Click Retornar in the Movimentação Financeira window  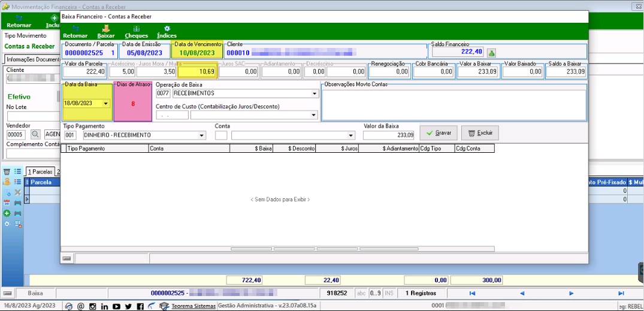pos(19,22)
